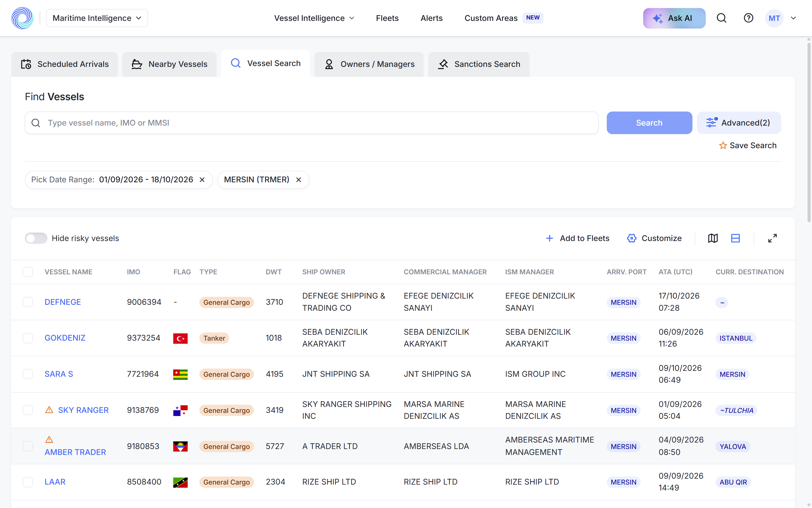The image size is (812, 508).
Task: Click the Togo flag for SARA S
Action: 180,374
